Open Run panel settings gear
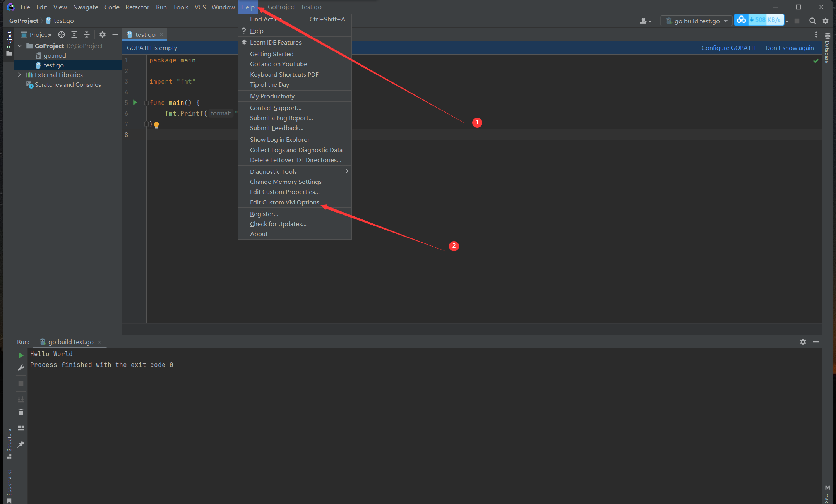 coord(803,342)
